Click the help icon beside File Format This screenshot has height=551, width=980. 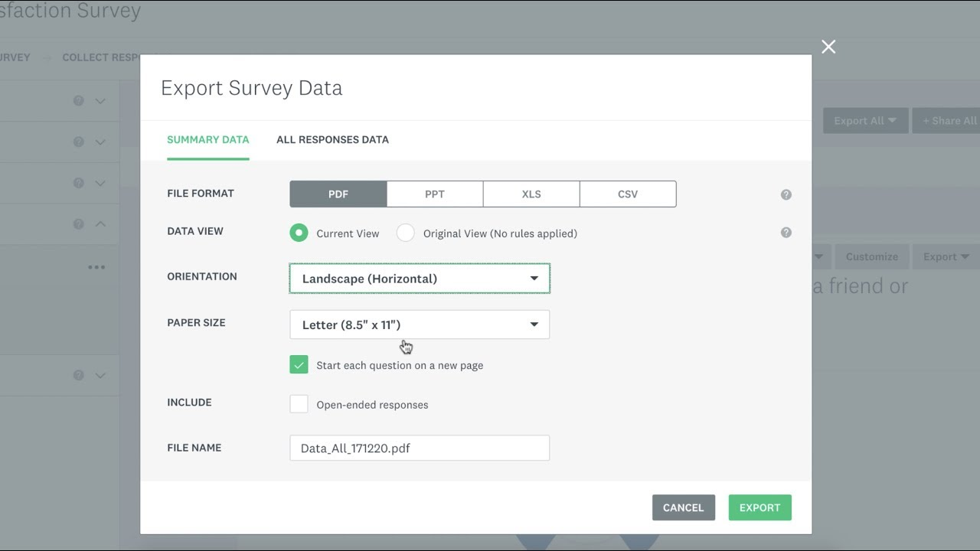point(786,194)
